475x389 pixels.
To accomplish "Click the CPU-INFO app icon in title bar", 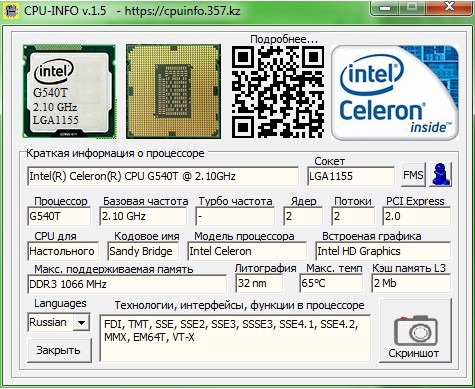I will pyautogui.click(x=11, y=10).
